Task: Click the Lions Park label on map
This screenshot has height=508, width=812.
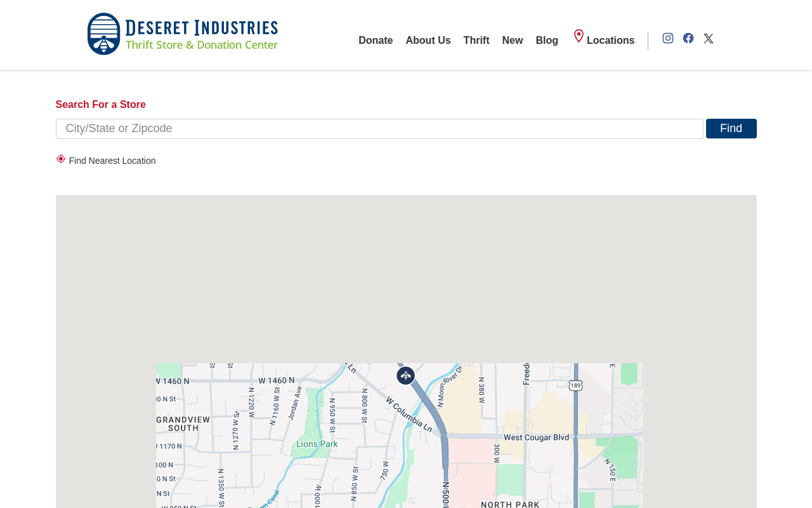Action: click(x=317, y=444)
